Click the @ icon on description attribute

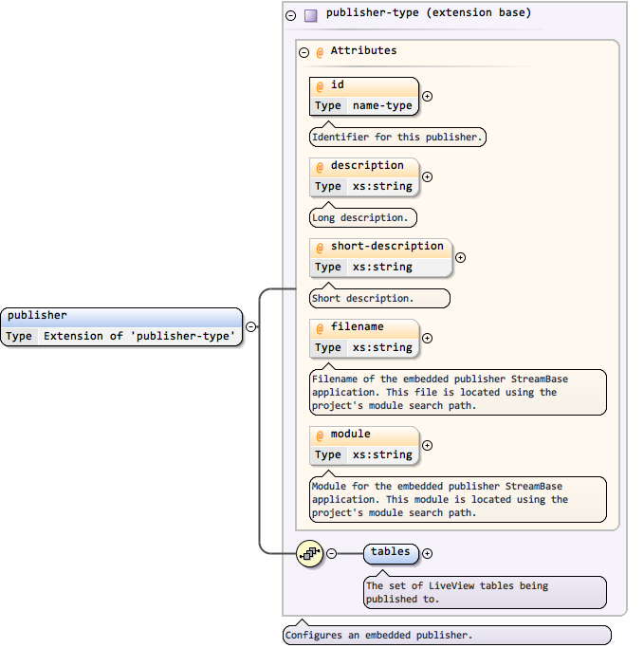click(x=320, y=167)
